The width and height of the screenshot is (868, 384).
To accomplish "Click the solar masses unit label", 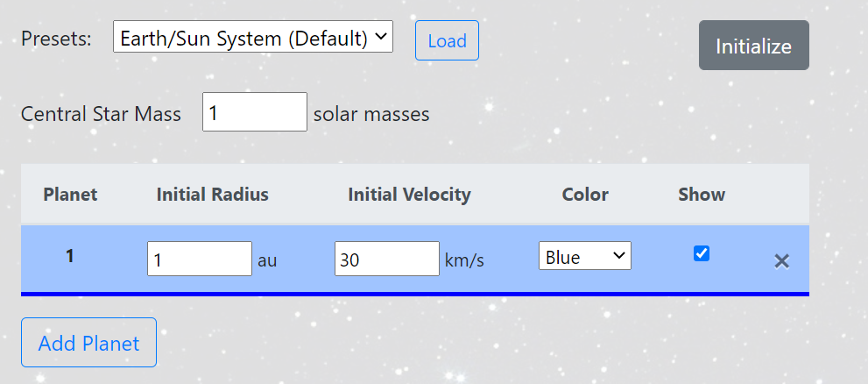I will click(x=371, y=114).
